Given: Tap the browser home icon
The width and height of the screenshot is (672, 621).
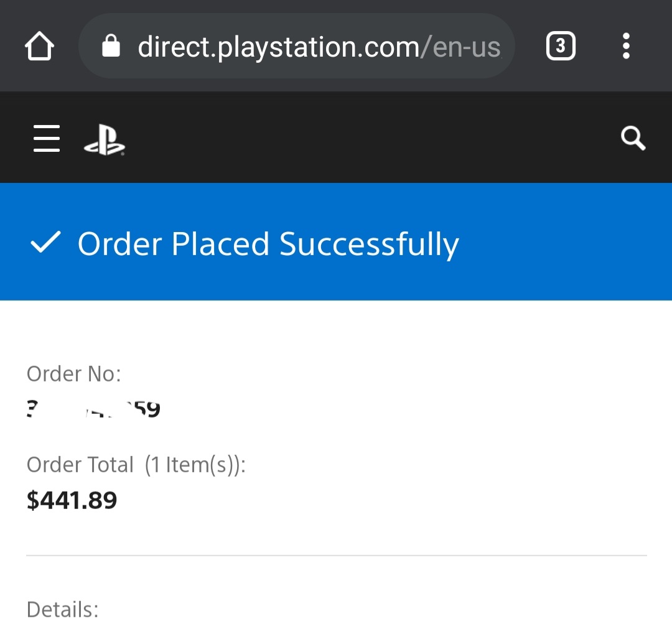Looking at the screenshot, I should pyautogui.click(x=39, y=46).
